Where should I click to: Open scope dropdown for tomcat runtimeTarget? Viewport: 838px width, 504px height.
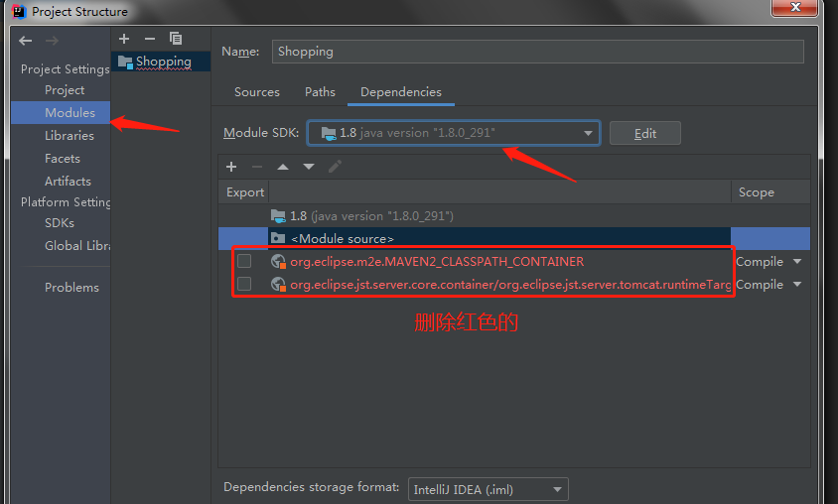tap(797, 285)
